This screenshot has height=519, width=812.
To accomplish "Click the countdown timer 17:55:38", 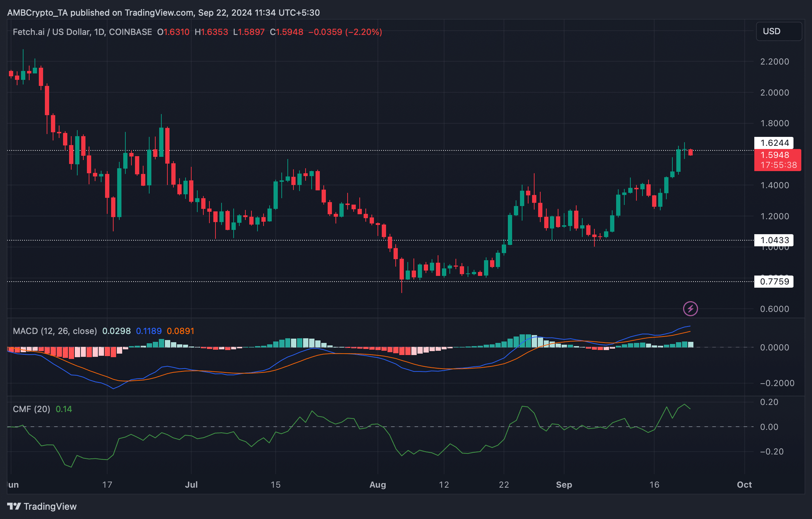I will tap(779, 165).
